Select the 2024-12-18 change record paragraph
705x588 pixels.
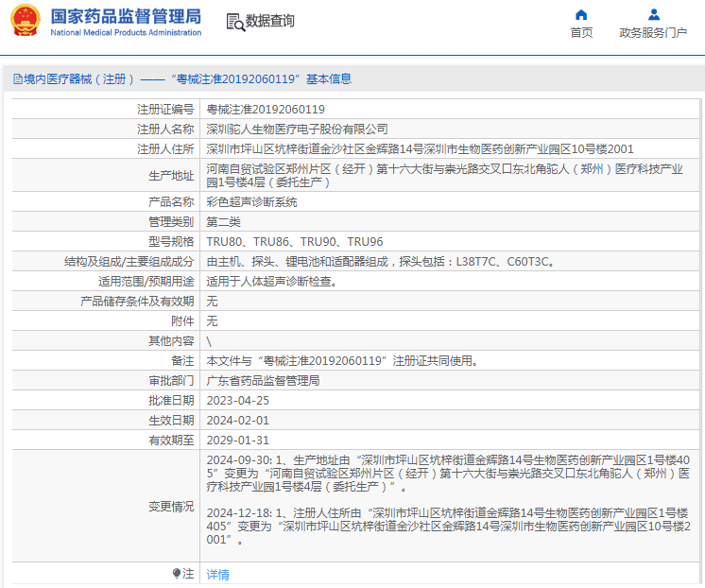click(x=448, y=527)
